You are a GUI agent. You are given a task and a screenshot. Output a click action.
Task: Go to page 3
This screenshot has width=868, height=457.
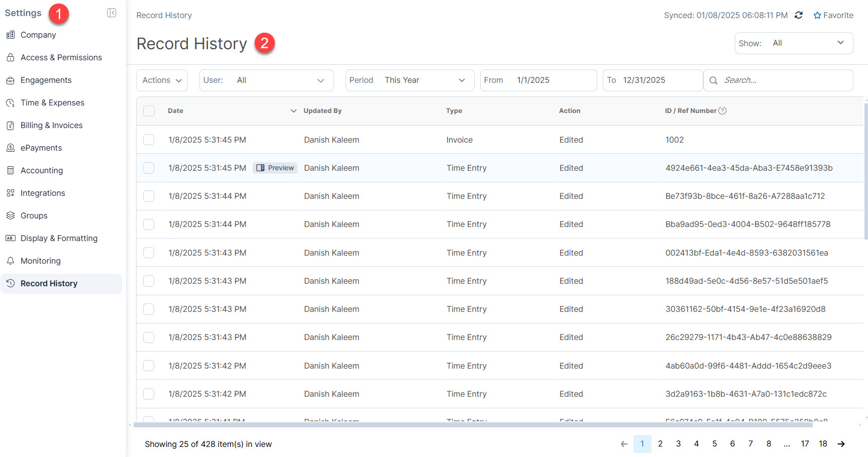click(678, 444)
